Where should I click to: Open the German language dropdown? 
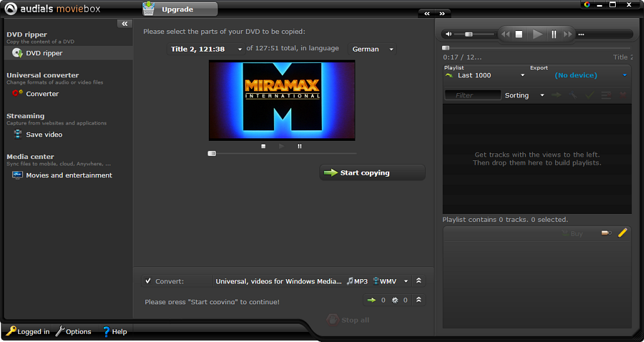pos(372,49)
